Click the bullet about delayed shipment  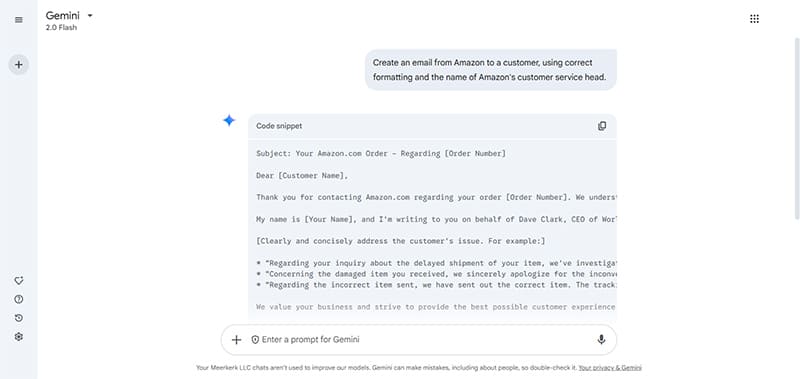(x=436, y=263)
